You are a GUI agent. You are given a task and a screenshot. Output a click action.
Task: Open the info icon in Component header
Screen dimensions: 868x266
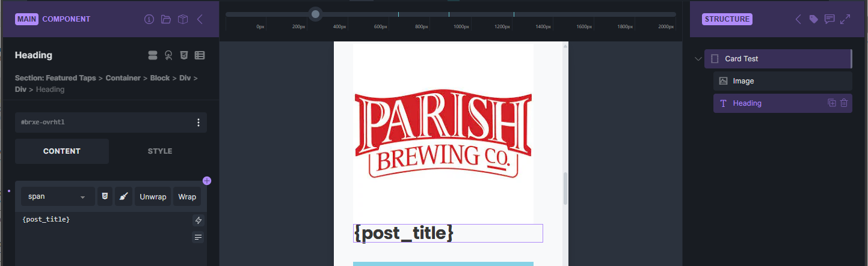[x=149, y=19]
